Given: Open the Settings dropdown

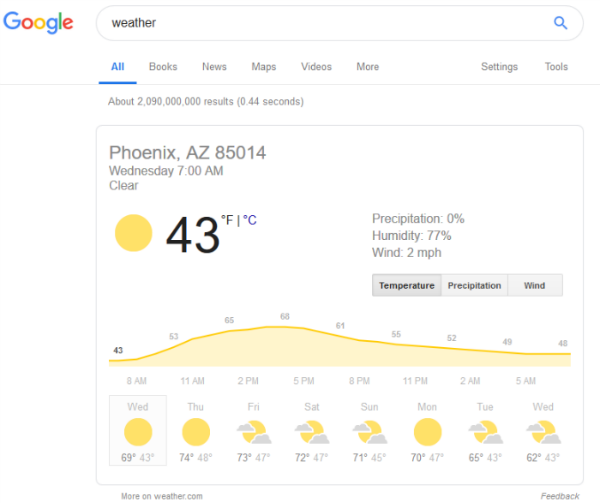Looking at the screenshot, I should point(499,67).
